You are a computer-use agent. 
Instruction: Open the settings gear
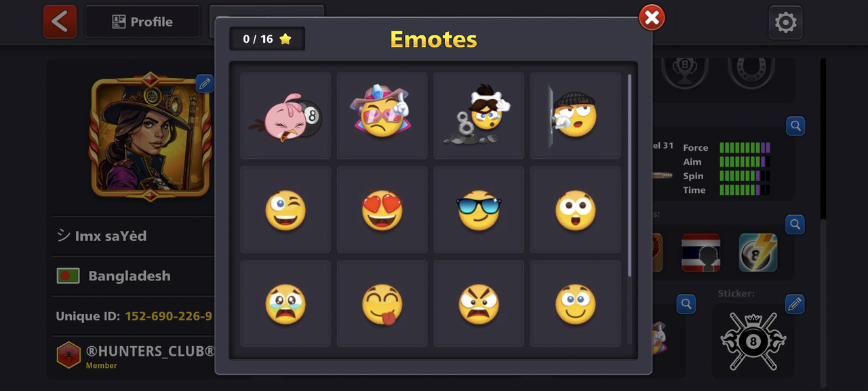click(x=785, y=22)
